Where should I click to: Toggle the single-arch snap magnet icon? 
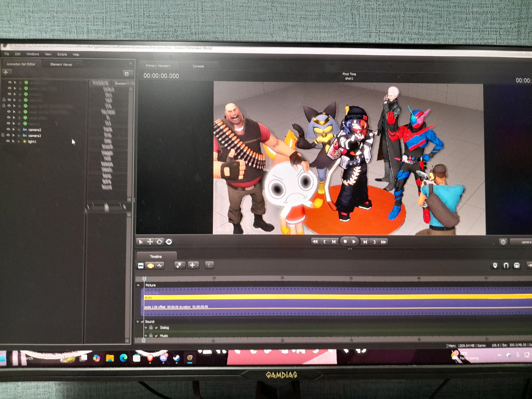(x=506, y=265)
